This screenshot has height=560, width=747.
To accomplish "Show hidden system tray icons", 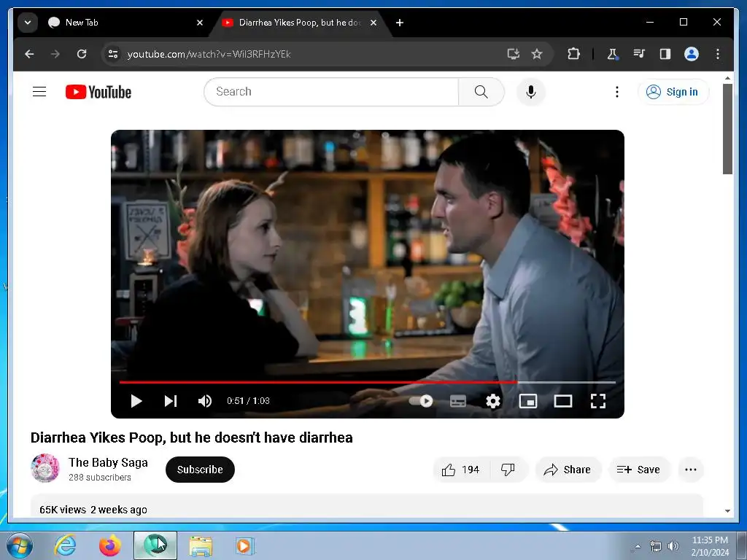I will (x=638, y=546).
